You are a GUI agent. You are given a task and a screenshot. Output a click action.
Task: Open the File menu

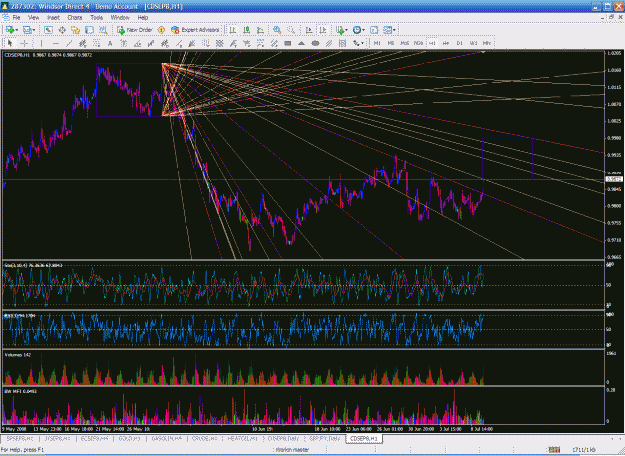click(x=16, y=18)
